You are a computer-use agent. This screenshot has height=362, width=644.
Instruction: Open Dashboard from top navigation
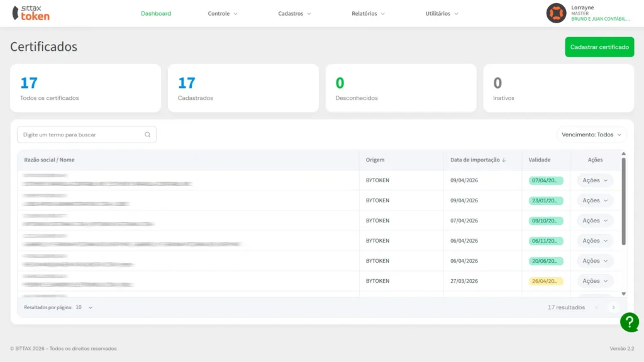(156, 14)
